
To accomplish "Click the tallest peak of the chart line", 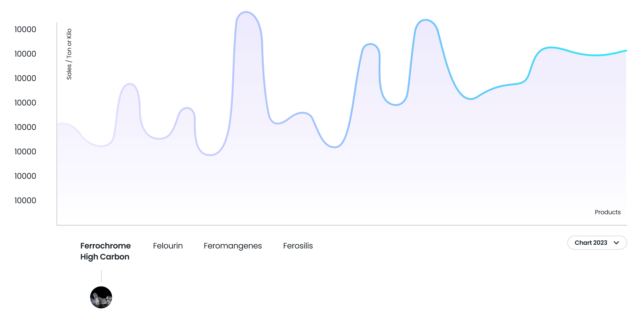I will coord(246,12).
